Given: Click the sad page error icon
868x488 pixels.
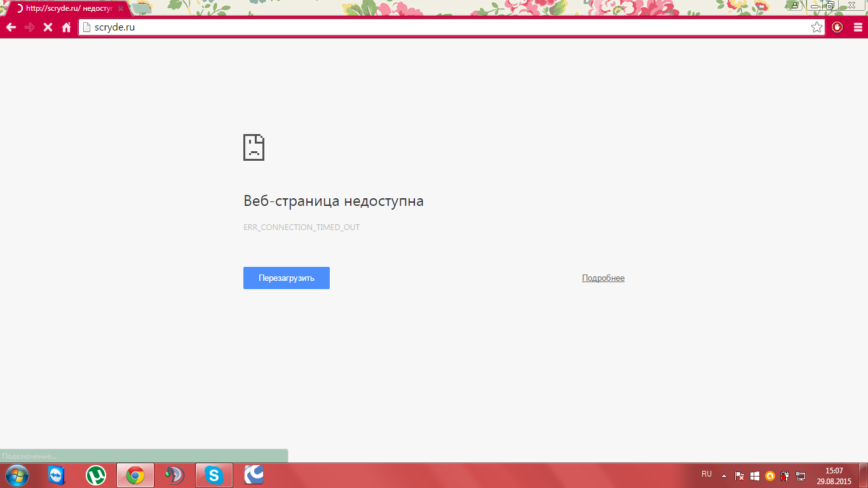Looking at the screenshot, I should pyautogui.click(x=254, y=147).
